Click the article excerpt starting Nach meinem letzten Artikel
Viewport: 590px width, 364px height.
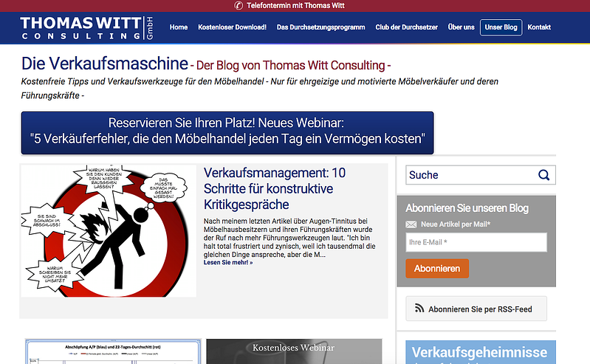tap(289, 238)
